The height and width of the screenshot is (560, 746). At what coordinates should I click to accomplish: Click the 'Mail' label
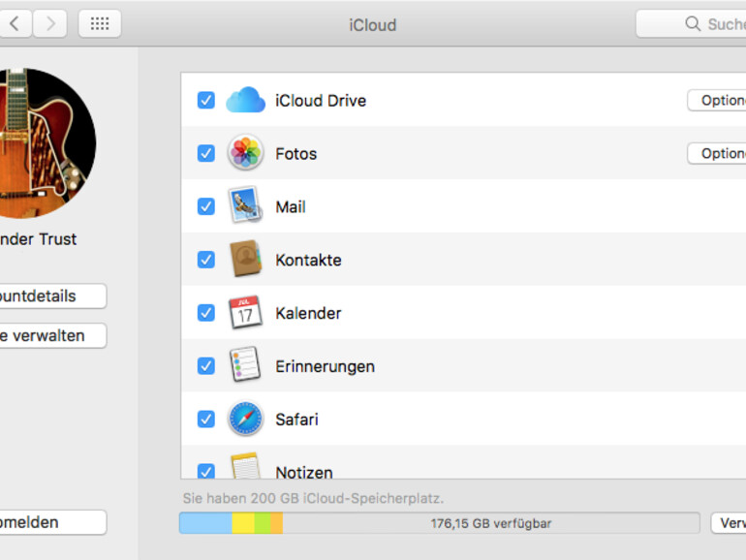(x=291, y=207)
